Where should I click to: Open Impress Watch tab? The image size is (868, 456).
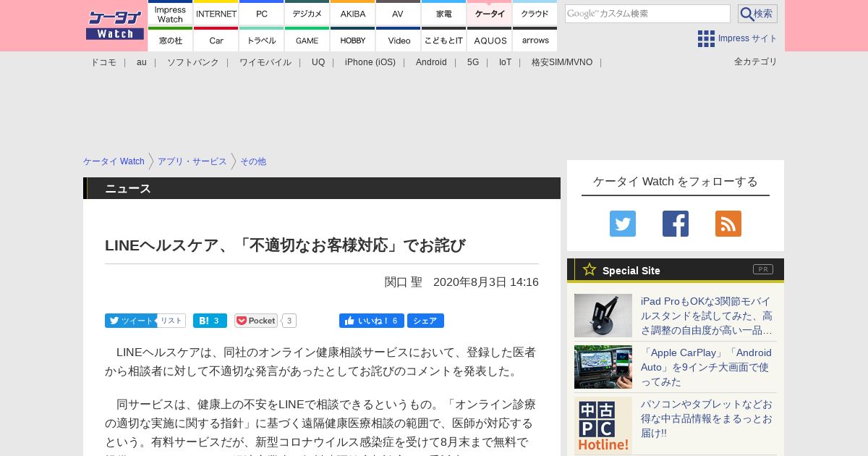[x=171, y=13]
